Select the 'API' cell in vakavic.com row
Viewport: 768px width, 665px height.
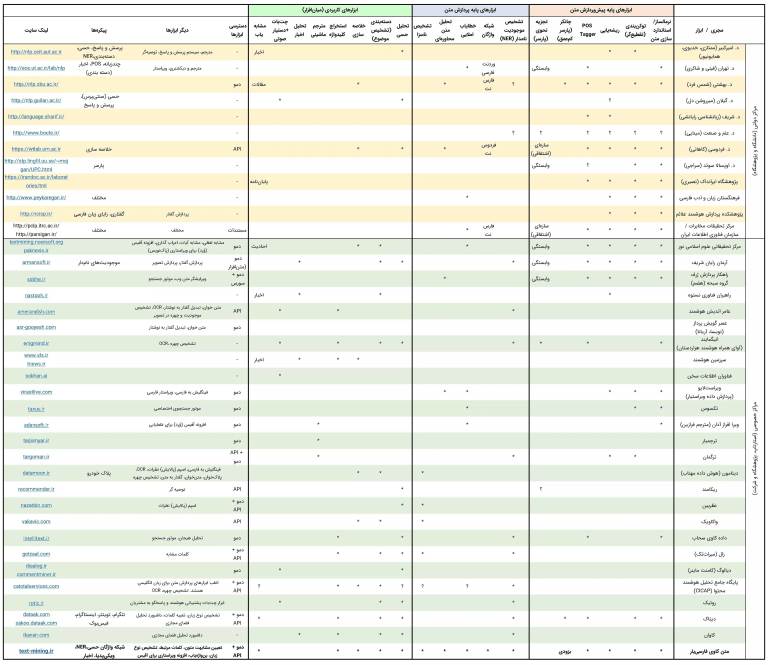(x=237, y=522)
